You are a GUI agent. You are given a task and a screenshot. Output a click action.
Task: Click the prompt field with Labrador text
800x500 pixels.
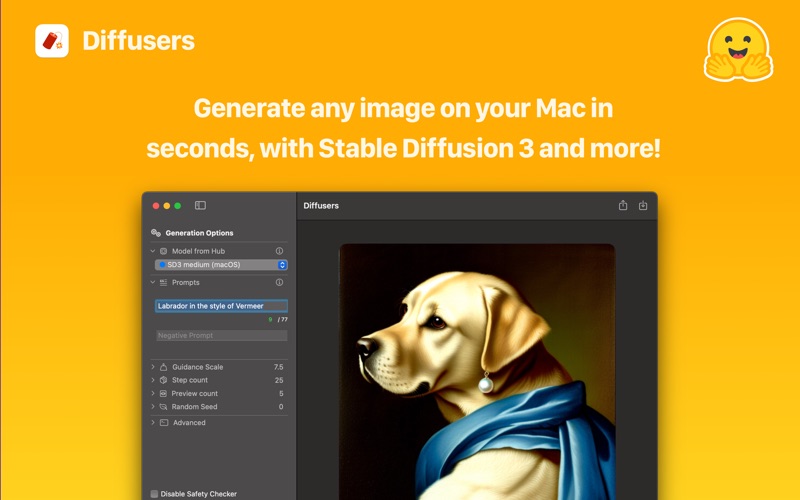221,306
